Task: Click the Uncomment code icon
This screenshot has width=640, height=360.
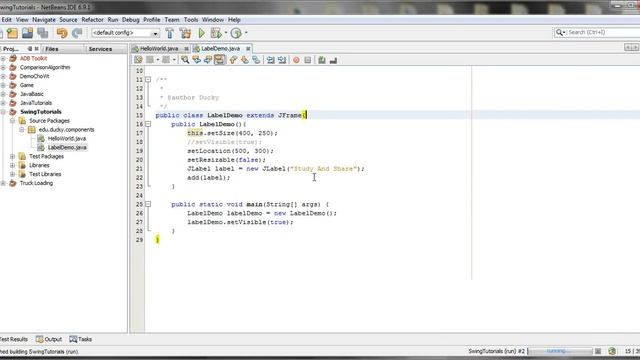Action: [x=333, y=60]
